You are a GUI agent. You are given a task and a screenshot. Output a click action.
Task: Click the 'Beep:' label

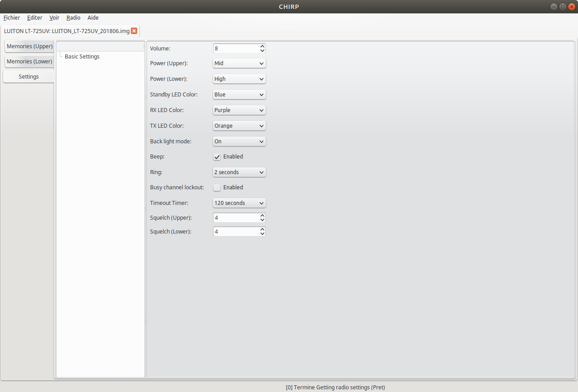tap(157, 157)
